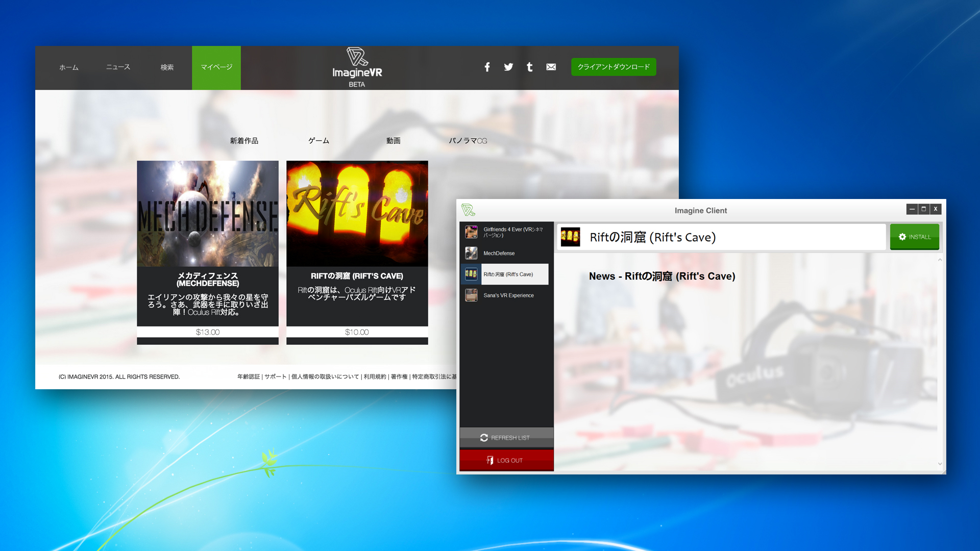
Task: Open the Mech Defense cover image
Action: (x=208, y=214)
